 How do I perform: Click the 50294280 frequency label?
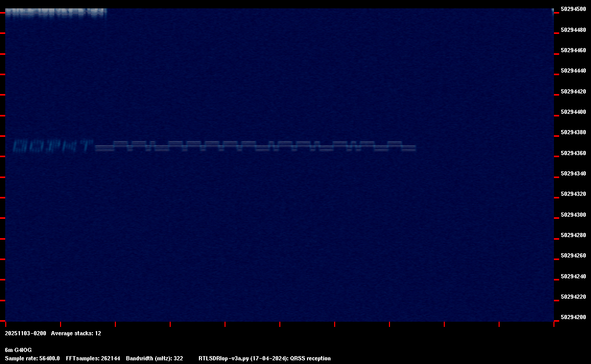point(573,235)
